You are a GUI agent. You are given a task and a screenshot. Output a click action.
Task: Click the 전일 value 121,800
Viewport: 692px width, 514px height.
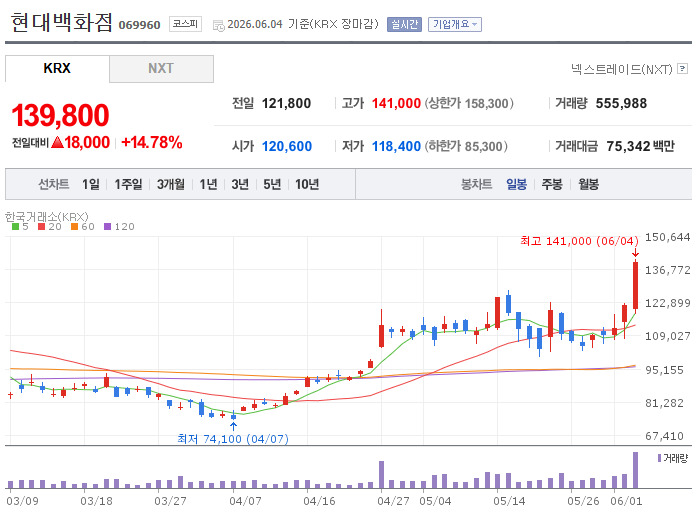286,103
